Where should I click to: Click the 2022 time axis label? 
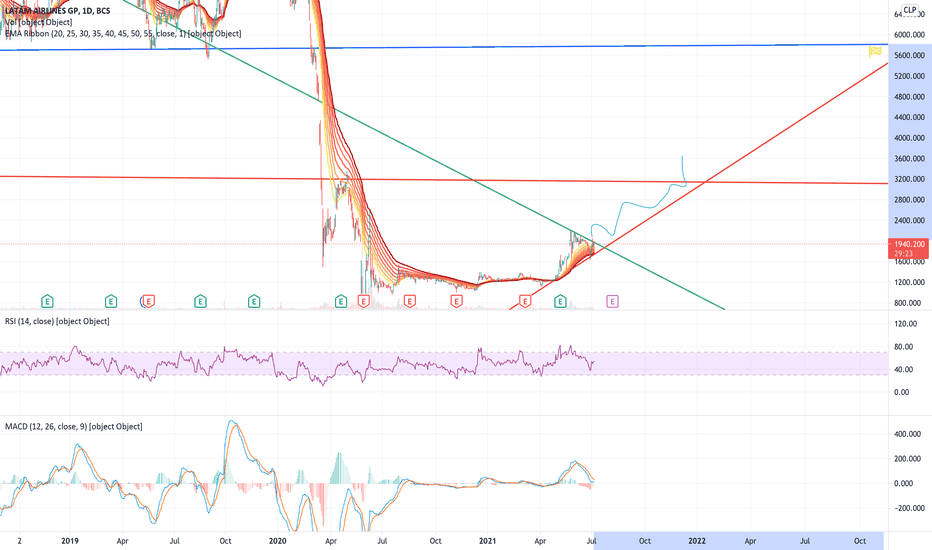click(x=697, y=541)
